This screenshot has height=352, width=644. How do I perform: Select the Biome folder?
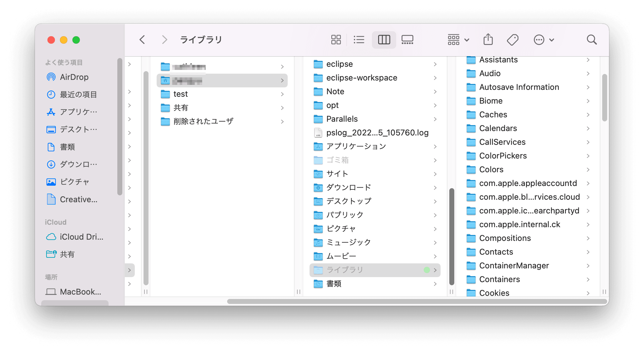point(528,101)
